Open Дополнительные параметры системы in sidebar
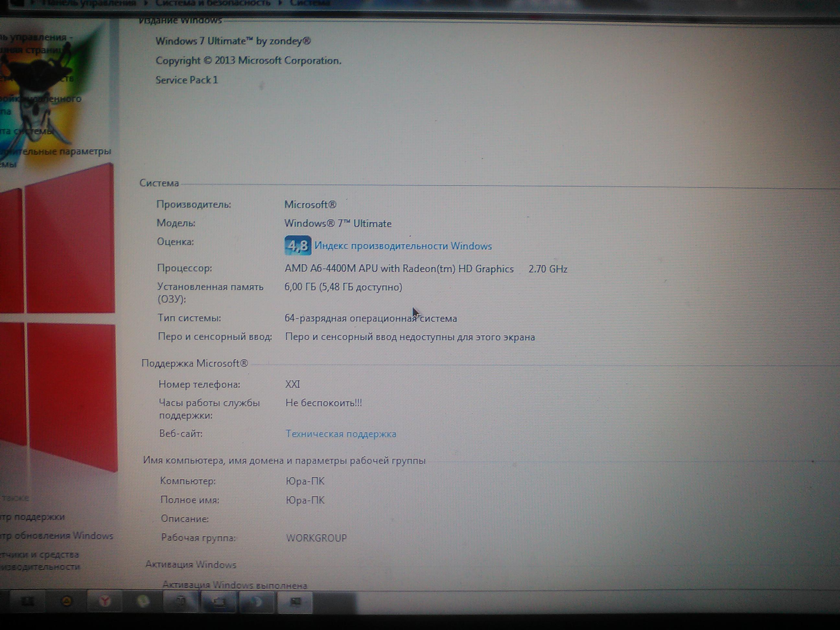 coord(55,157)
